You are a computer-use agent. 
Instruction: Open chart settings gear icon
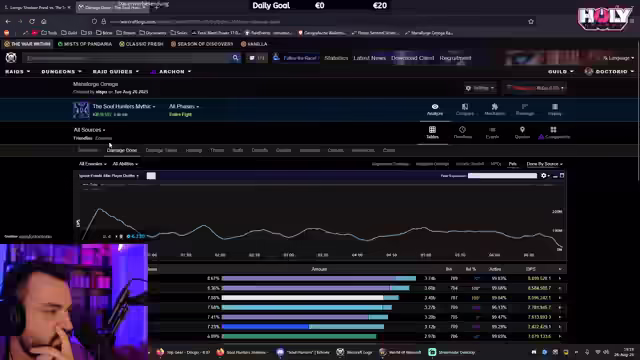pos(544,176)
